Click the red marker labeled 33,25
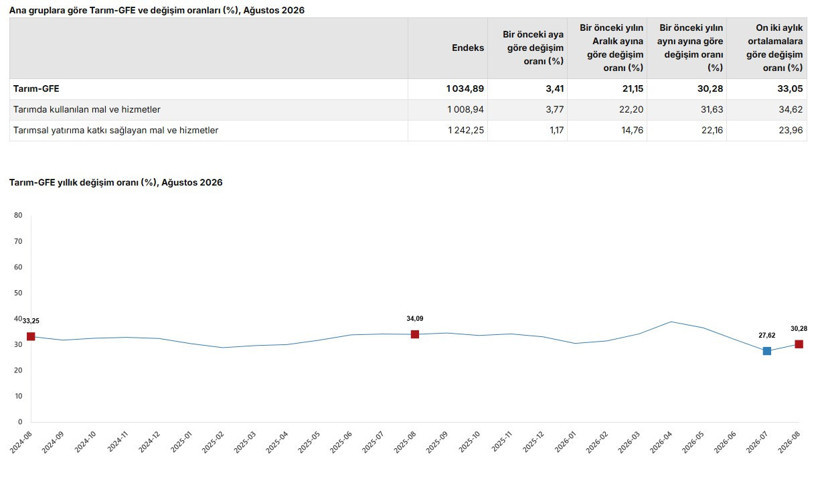 [x=31, y=337]
